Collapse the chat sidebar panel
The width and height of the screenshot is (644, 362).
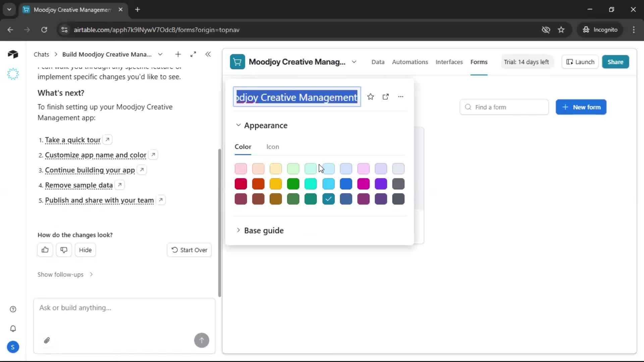(208, 54)
